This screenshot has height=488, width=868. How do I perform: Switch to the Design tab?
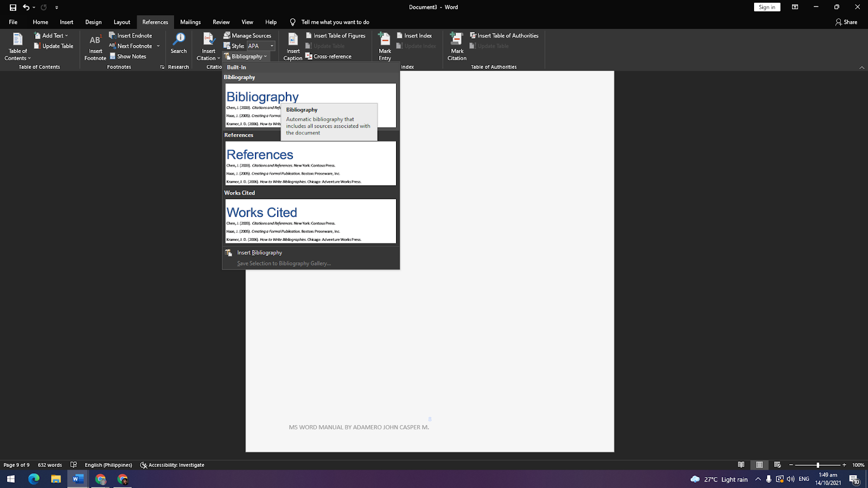tap(93, 22)
